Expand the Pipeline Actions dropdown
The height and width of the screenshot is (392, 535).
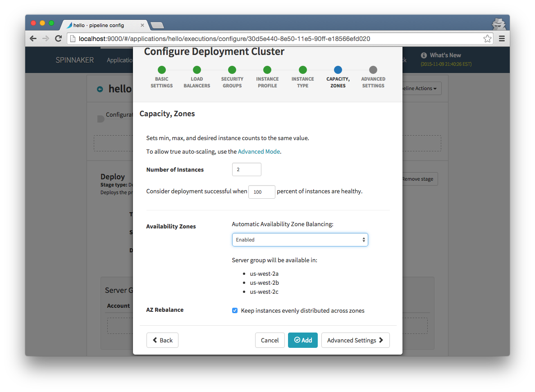420,88
